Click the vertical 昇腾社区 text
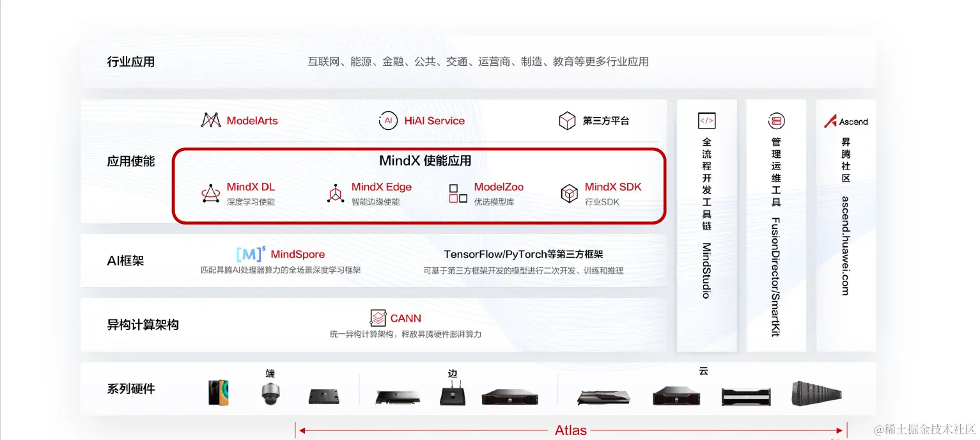 tap(846, 160)
